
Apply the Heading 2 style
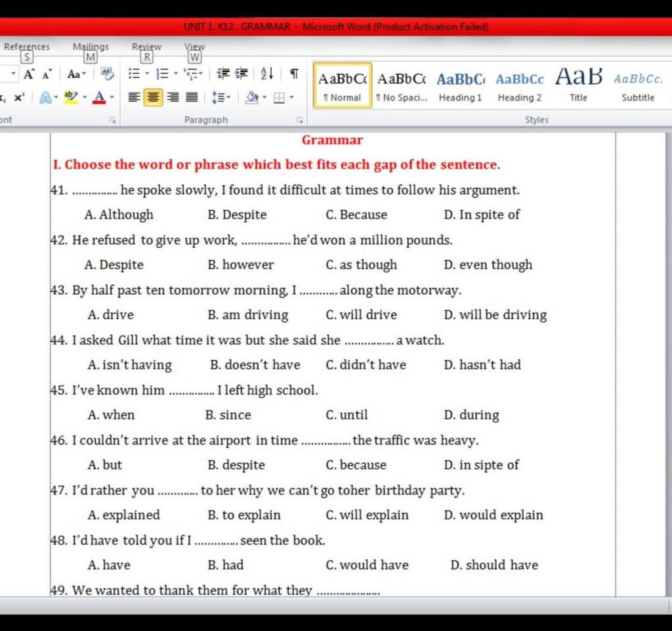520,85
